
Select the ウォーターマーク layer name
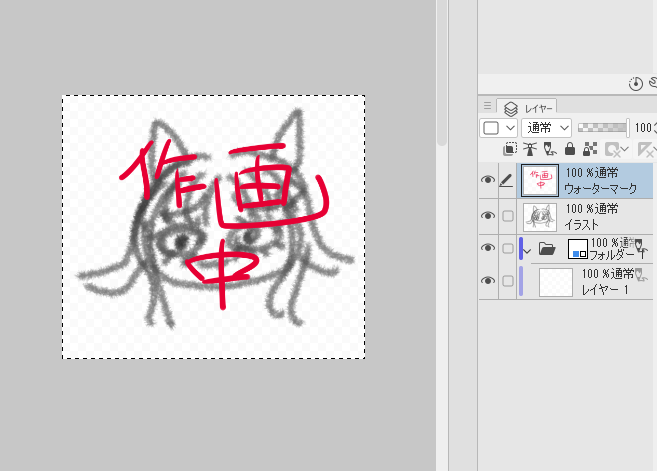[600, 189]
